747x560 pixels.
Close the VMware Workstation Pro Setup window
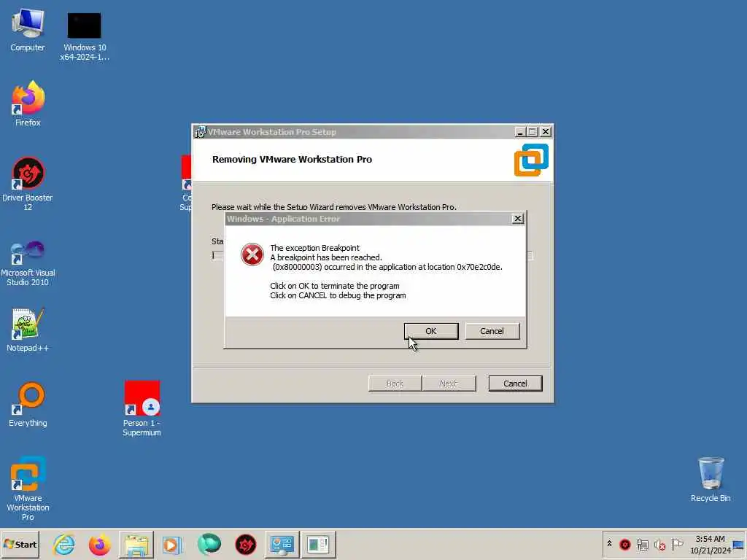click(546, 132)
